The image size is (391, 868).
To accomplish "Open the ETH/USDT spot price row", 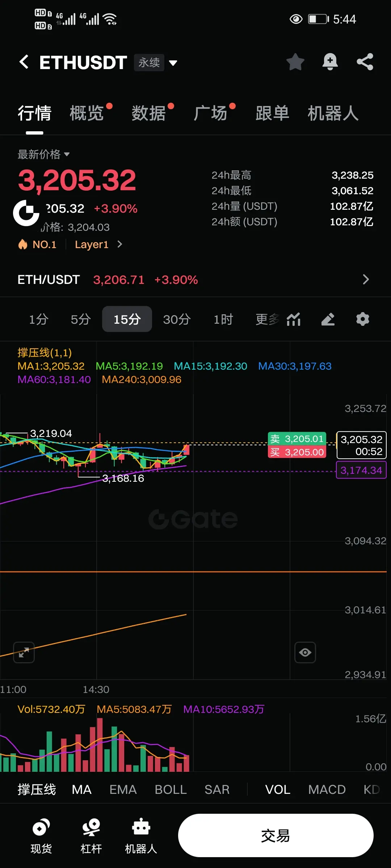I will [195, 280].
